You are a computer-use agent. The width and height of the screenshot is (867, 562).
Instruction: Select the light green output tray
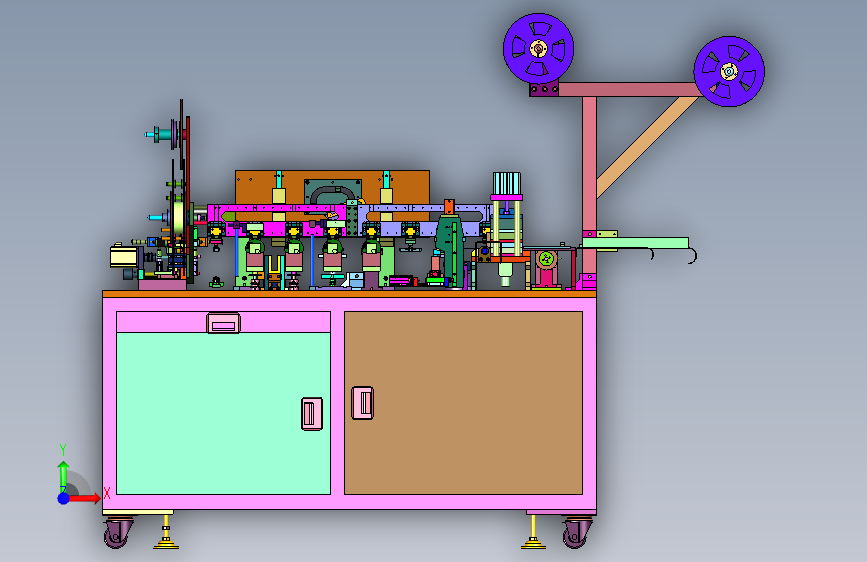point(635,243)
